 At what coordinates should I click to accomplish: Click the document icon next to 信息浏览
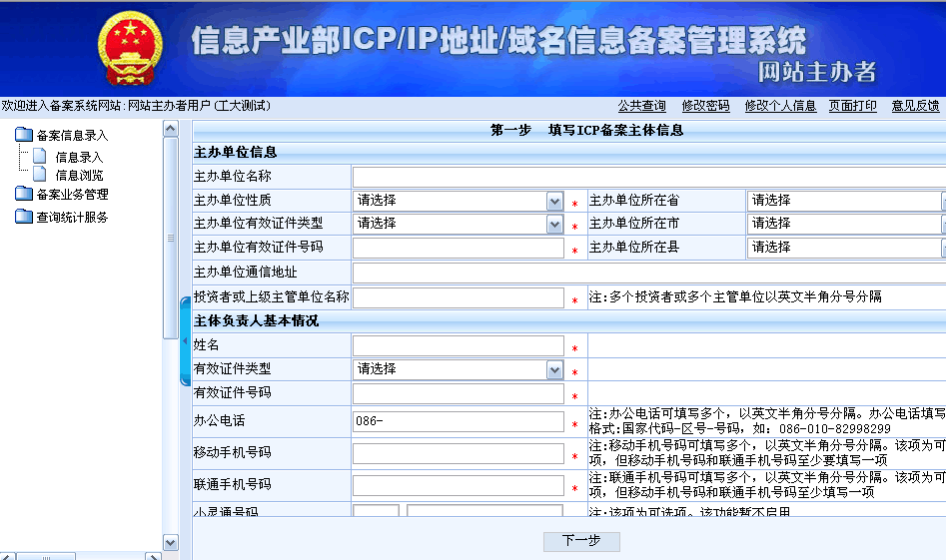[x=40, y=175]
